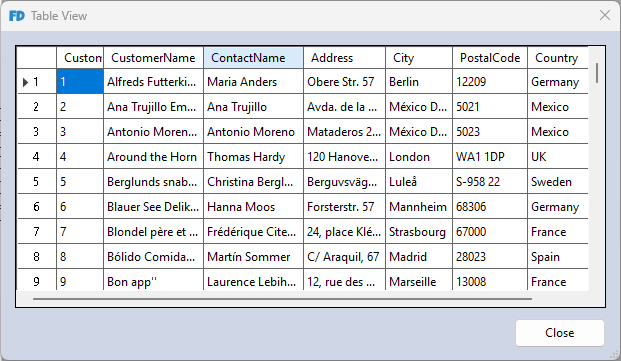Click the City column header

point(419,58)
